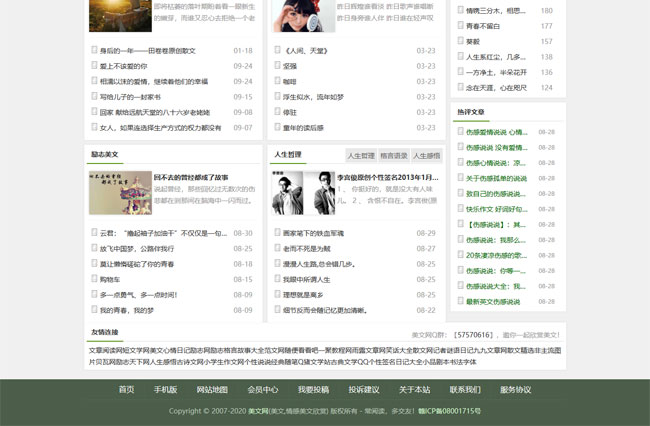The height and width of the screenshot is (426, 650).
Task: Click the document icon beside 老而不死是为贼
Action: pyautogui.click(x=277, y=248)
